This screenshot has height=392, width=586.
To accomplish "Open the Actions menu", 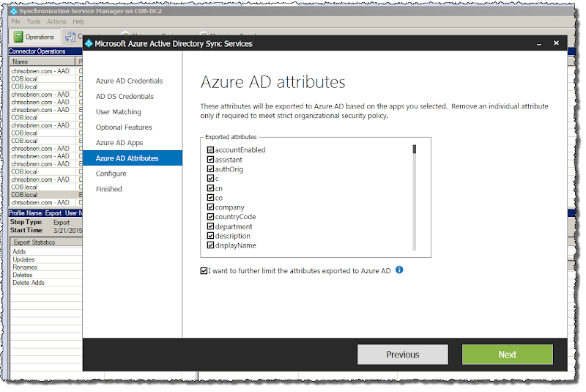I will click(56, 22).
